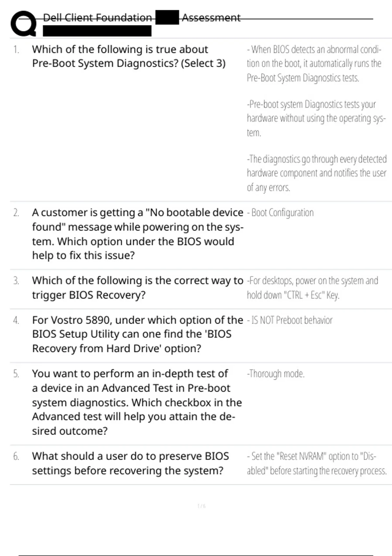The height and width of the screenshot is (556, 392).
Task: Click the "Boot Configuration" answer
Action: [282, 213]
